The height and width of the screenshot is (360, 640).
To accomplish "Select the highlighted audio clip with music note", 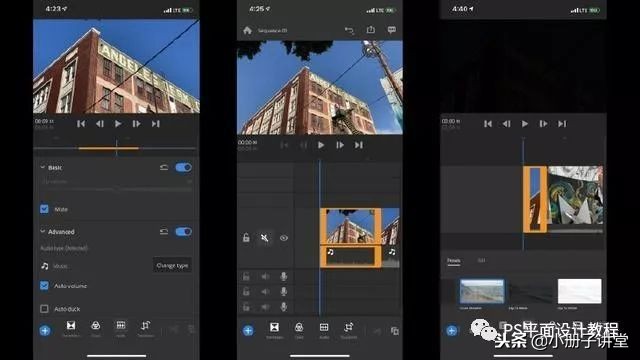I will pos(351,257).
